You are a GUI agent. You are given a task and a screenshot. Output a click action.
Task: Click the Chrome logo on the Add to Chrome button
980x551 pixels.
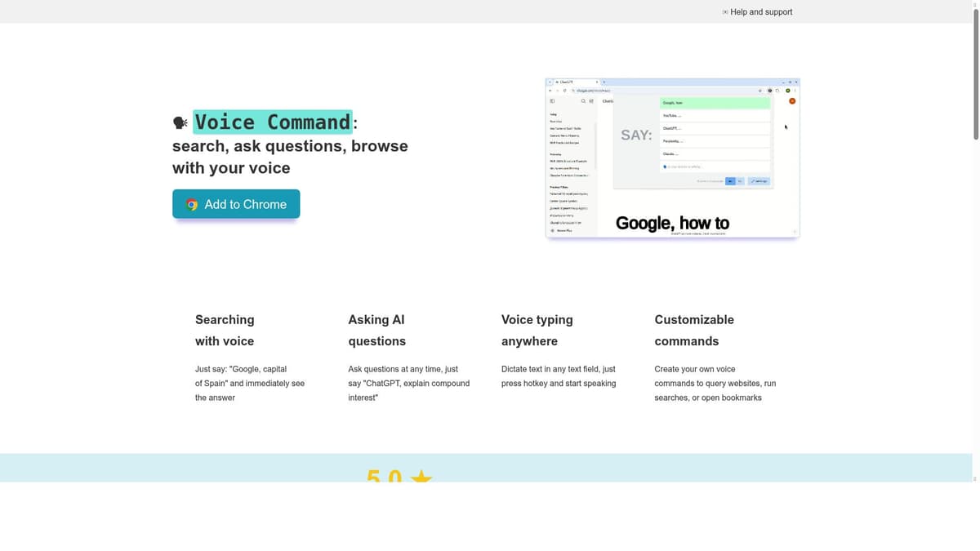[192, 204]
